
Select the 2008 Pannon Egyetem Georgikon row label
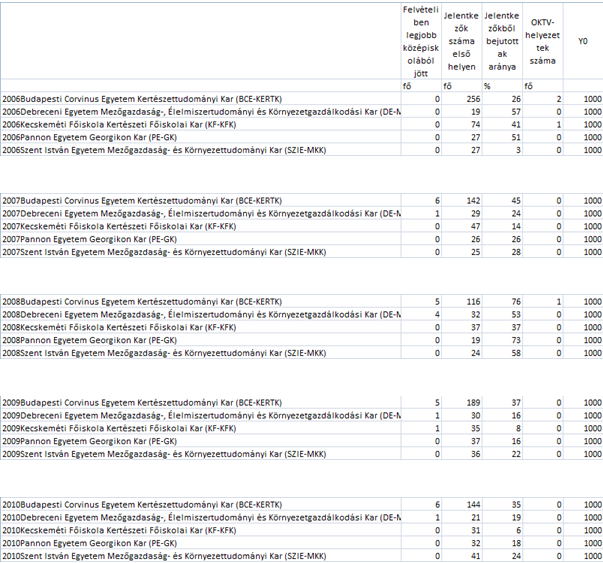click(200, 340)
